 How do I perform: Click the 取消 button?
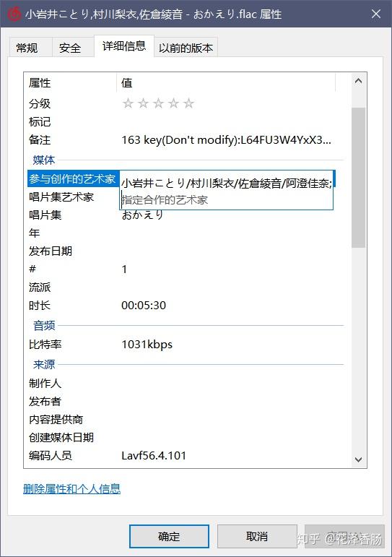coord(257,536)
